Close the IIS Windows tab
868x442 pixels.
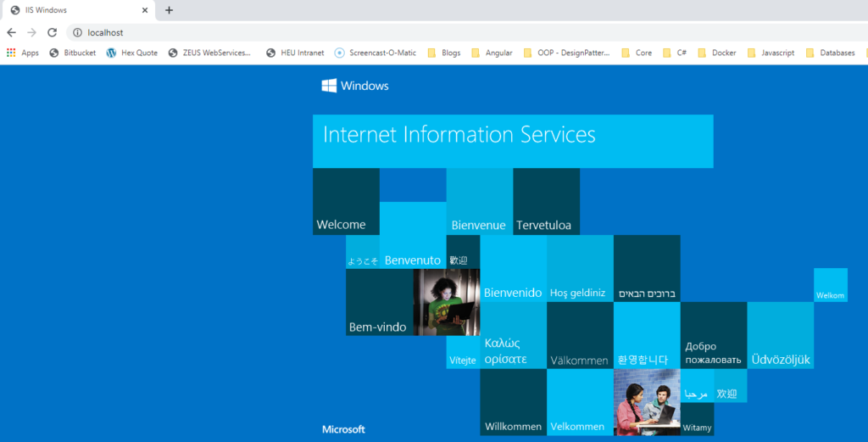(x=145, y=10)
